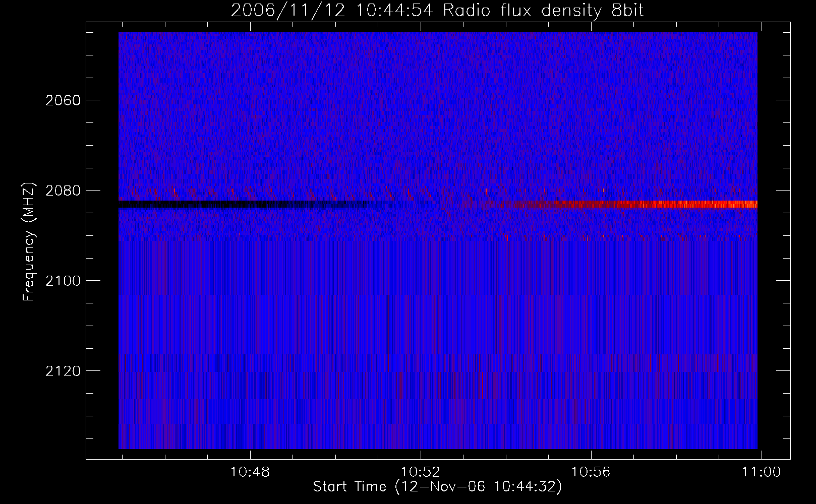Click the 2120 frequency tick label

(x=63, y=371)
